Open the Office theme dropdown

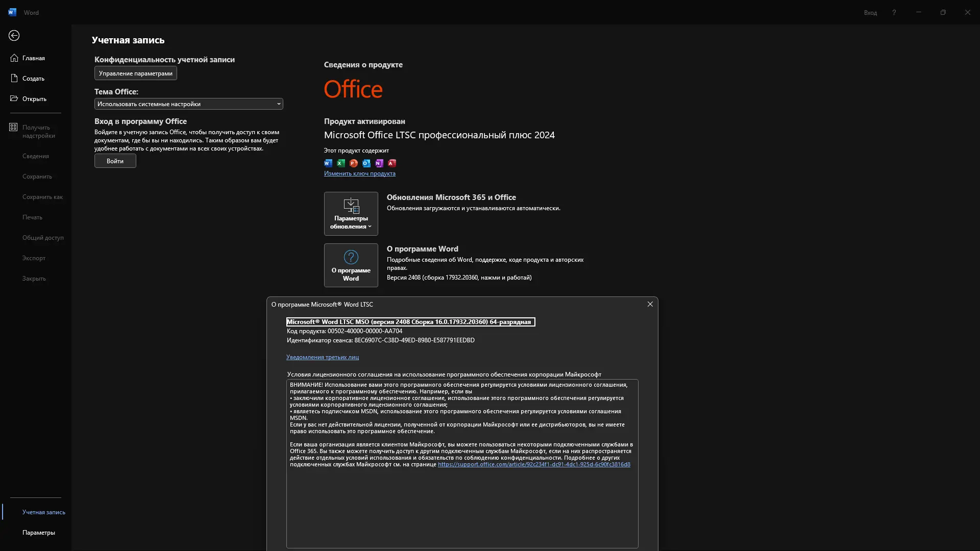[x=188, y=104]
